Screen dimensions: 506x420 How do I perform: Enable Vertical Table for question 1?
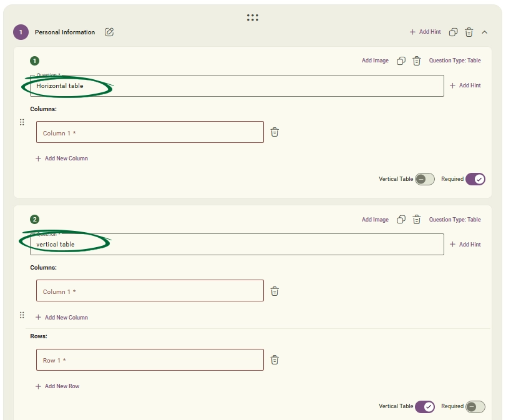pos(425,179)
